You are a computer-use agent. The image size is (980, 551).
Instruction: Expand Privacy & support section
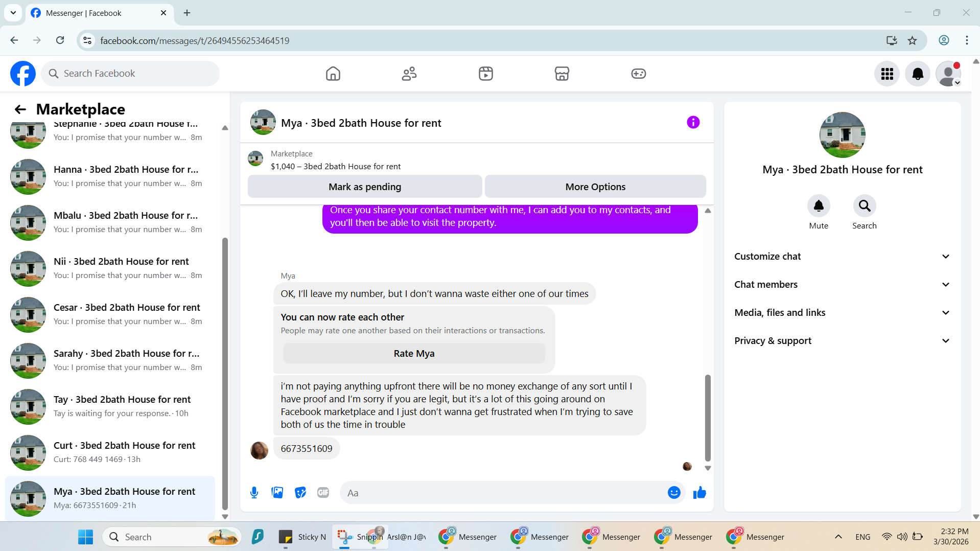pos(842,341)
